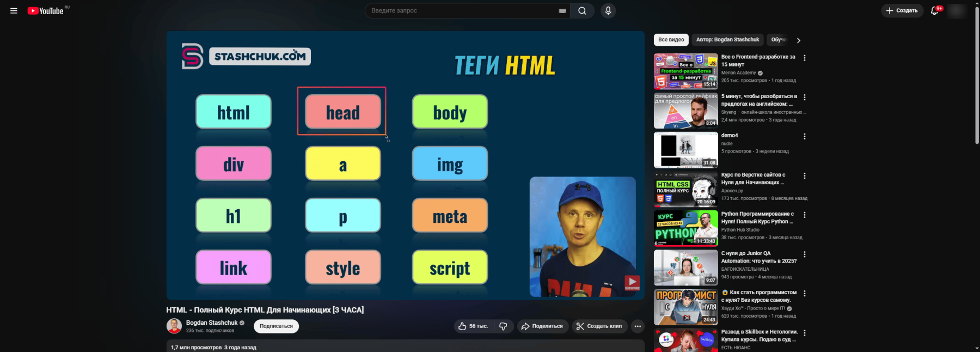
Task: Subscribe with the Подписаться button
Action: (276, 326)
